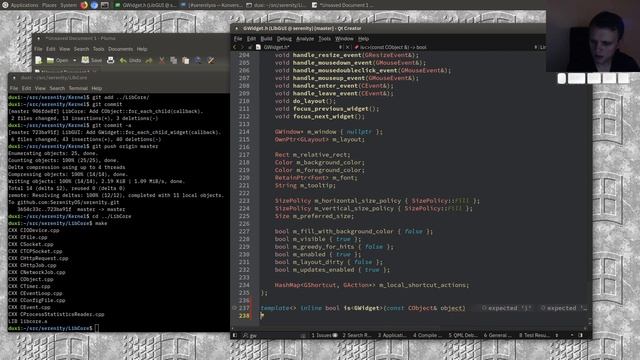Screen dimensions: 640x360
Task: Open the Debug menu in Qt Creator
Action: point(284,39)
